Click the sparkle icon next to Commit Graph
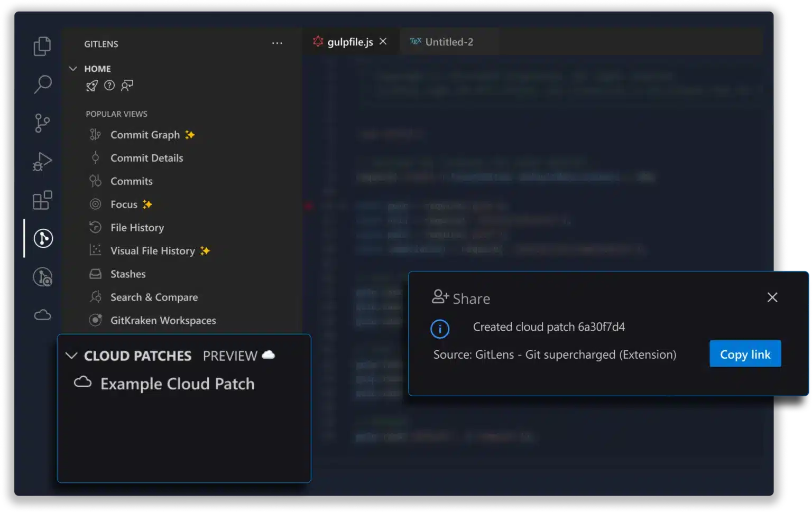 pos(190,135)
